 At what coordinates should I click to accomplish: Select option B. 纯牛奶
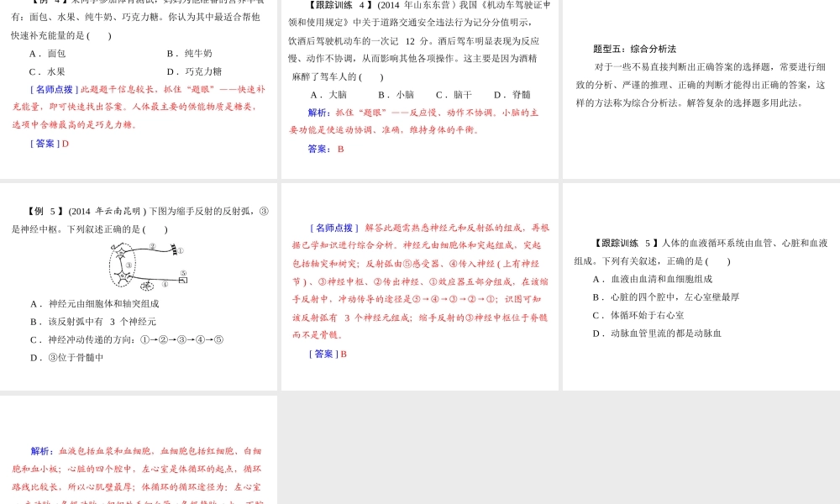pyautogui.click(x=190, y=54)
